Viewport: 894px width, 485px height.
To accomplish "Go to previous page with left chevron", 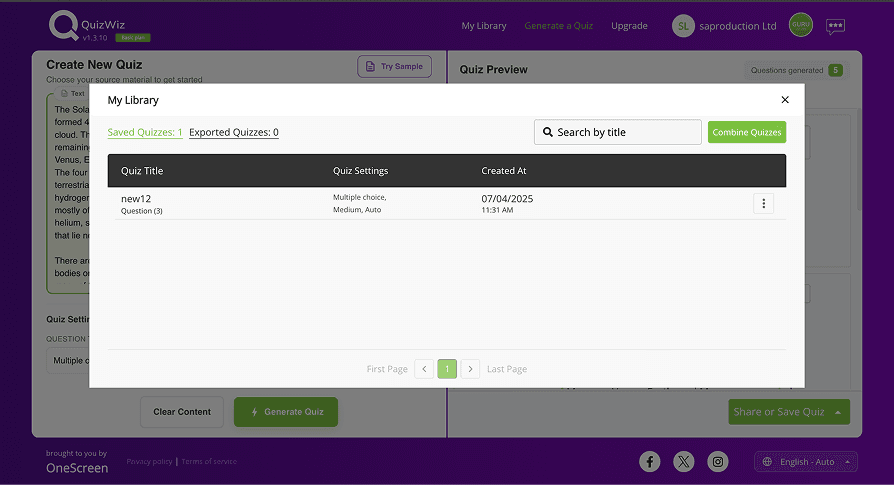I will pyautogui.click(x=424, y=369).
